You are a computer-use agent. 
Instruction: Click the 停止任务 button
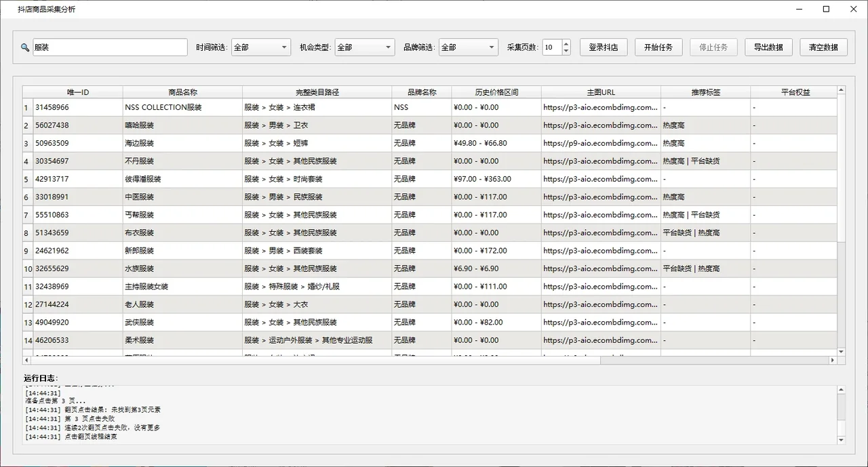713,47
